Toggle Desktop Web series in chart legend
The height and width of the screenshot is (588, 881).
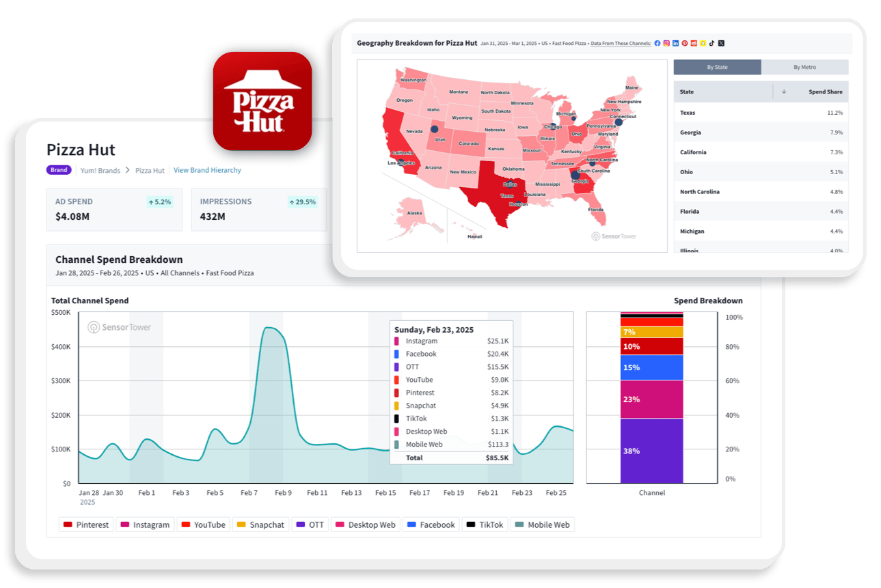(365, 524)
